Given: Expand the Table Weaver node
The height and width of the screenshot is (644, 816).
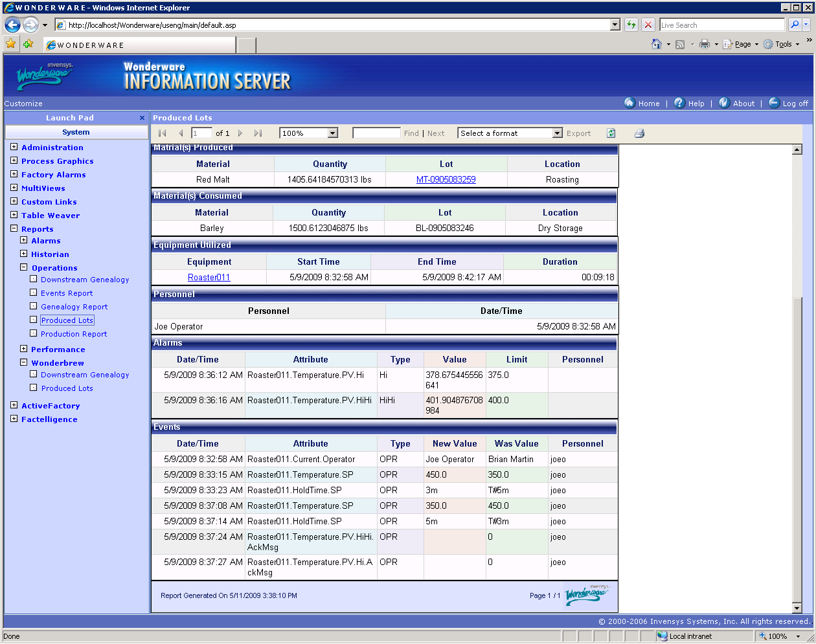Looking at the screenshot, I should pos(14,215).
